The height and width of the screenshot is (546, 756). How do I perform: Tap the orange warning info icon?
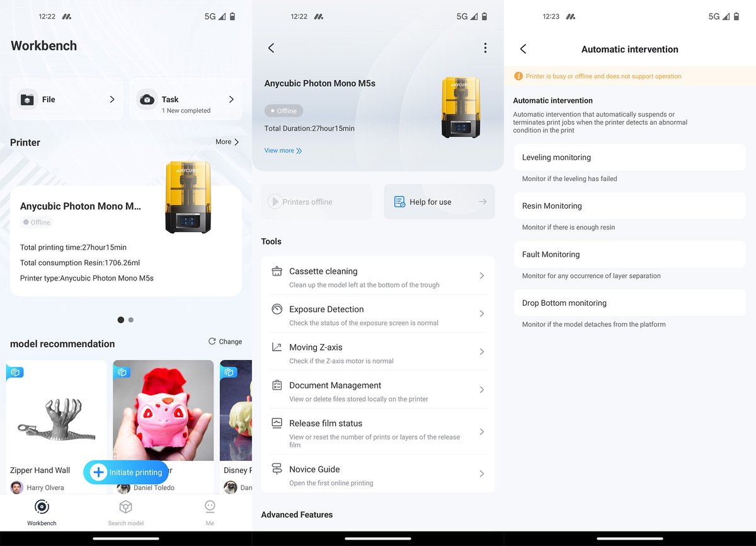coord(518,76)
